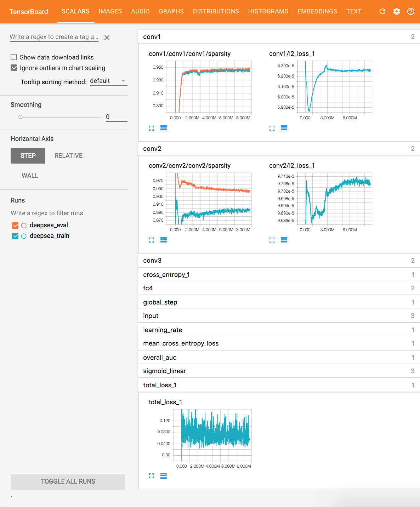The width and height of the screenshot is (420, 507).
Task: Expand the cross_entropy_1 category
Action: point(279,275)
